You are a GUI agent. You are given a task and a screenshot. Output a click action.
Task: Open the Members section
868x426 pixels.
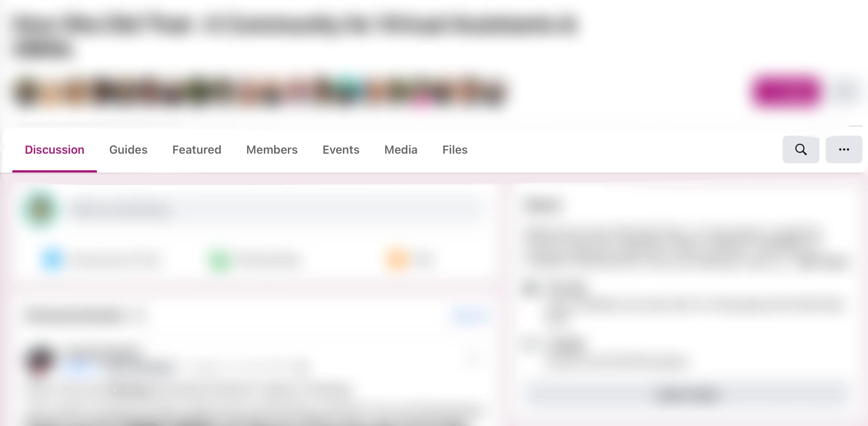pyautogui.click(x=272, y=149)
